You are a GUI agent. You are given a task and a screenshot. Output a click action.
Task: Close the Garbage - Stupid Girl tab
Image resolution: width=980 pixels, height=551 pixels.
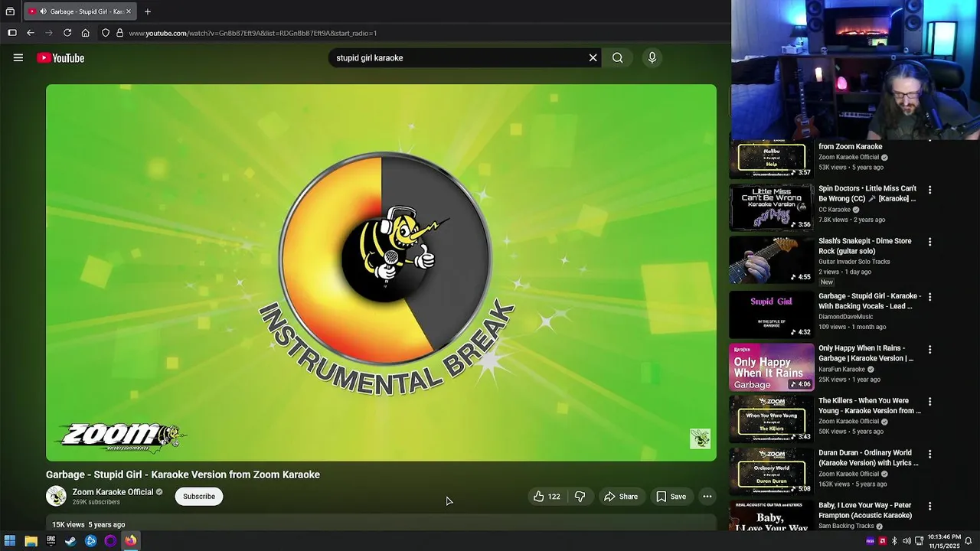pos(129,11)
